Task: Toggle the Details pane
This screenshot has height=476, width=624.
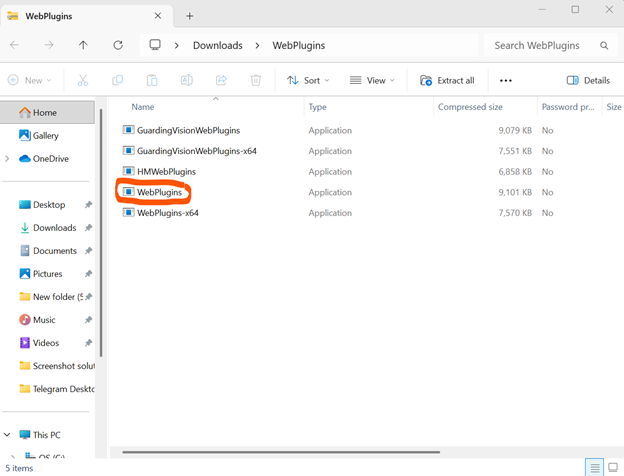Action: pos(588,80)
